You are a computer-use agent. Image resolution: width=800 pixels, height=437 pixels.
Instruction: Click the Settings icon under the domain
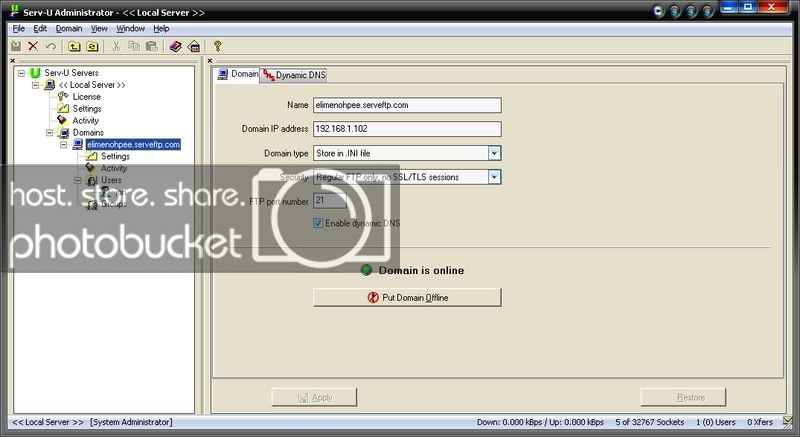tap(91, 156)
